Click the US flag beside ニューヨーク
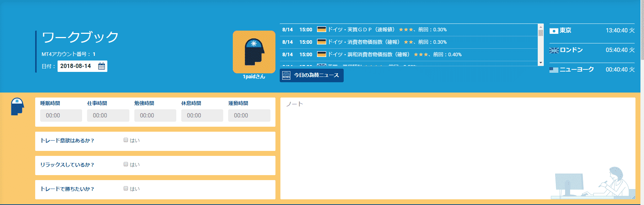This screenshot has height=205, width=644. coord(554,70)
